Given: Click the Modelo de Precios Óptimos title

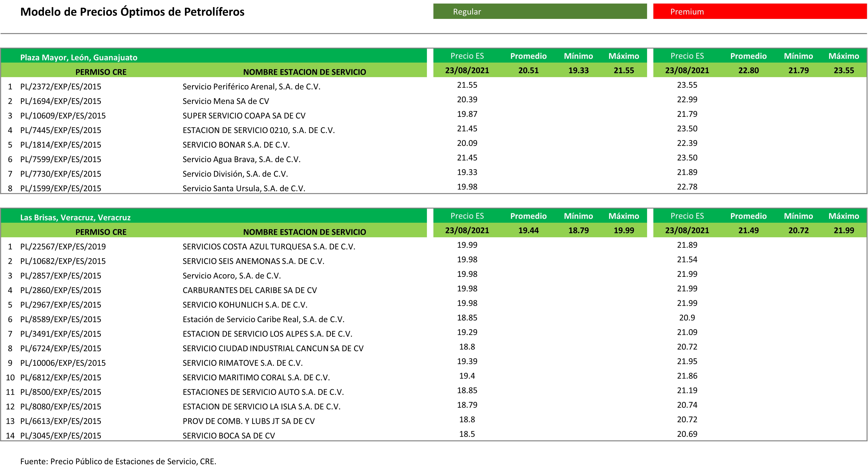Looking at the screenshot, I should click(x=132, y=12).
